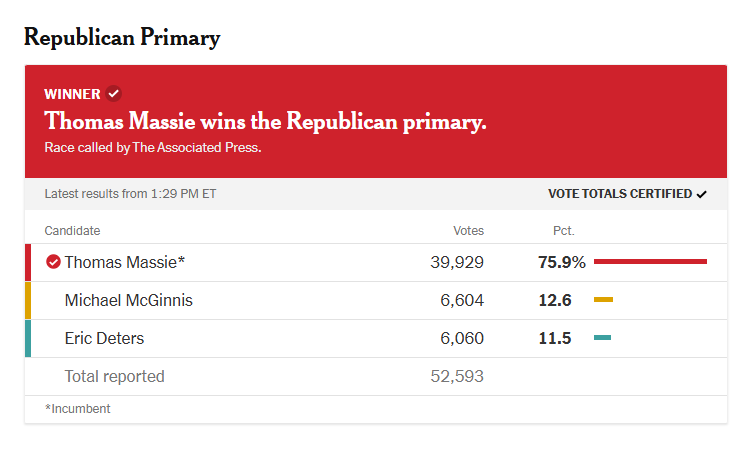Click Thomas Massie's red percentage bar
This screenshot has width=748, height=453.
click(x=650, y=261)
